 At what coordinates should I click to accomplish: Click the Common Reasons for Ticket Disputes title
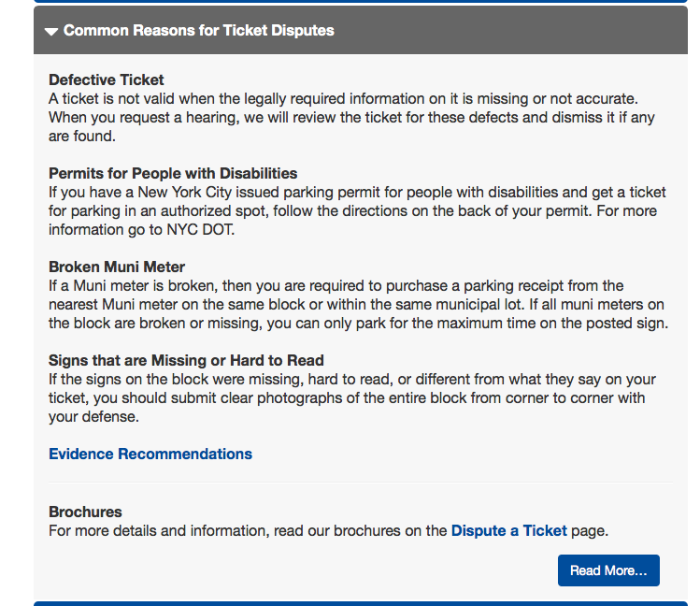[x=199, y=30]
